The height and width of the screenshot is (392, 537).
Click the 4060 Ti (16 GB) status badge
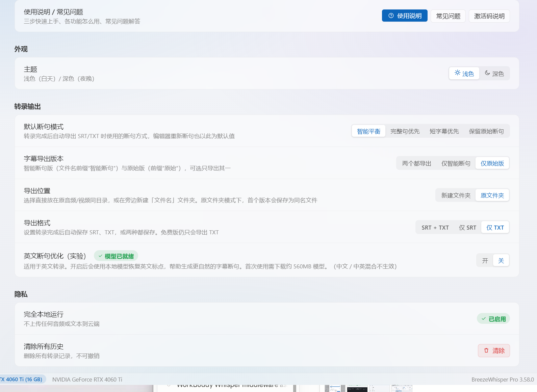22,380
